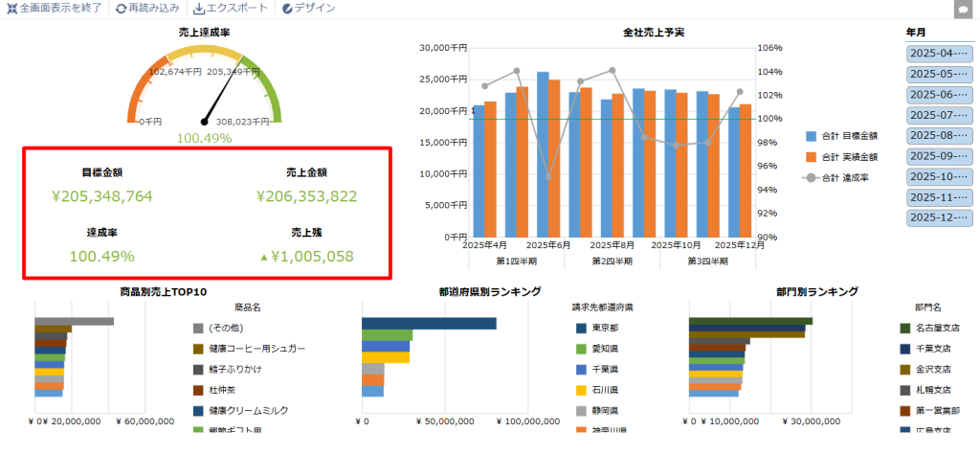Click the 千葉支店 legend entry
Viewport: 980px width, 455px height.
[925, 349]
